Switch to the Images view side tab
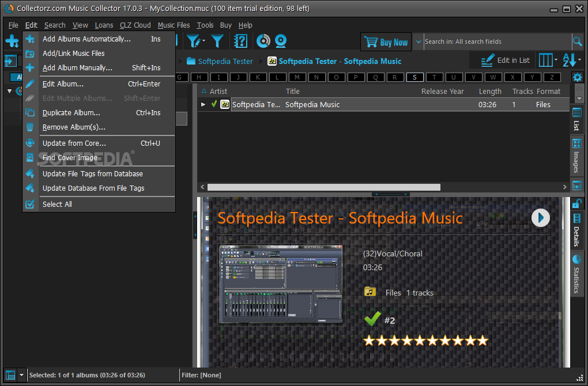This screenshot has height=386, width=588. (x=576, y=156)
